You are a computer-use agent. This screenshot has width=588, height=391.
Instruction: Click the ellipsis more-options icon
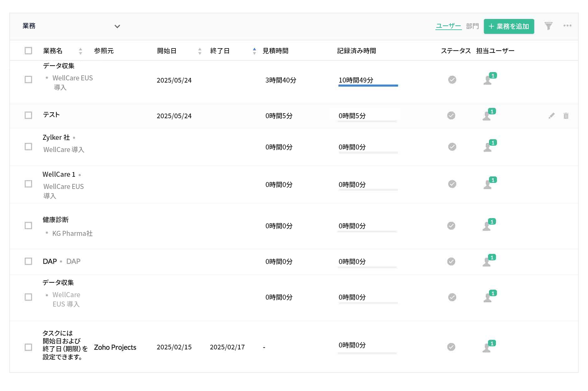click(x=567, y=26)
